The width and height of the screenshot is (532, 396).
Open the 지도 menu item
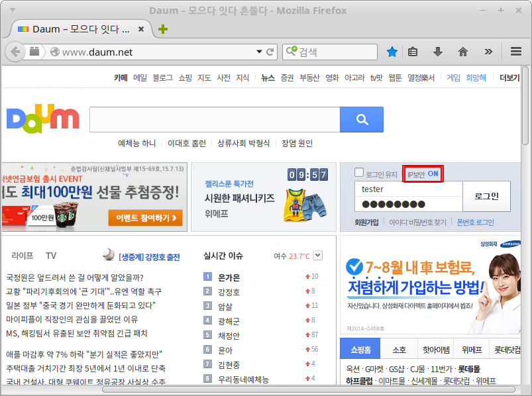pyautogui.click(x=204, y=78)
